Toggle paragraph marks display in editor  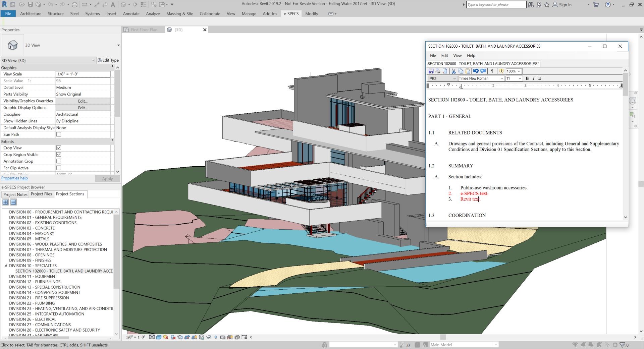tap(492, 71)
